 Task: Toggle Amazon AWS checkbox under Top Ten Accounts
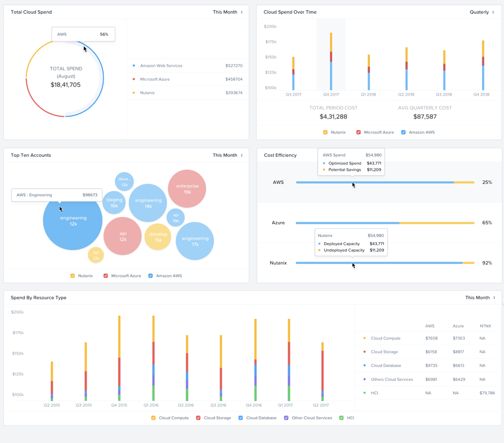(151, 276)
